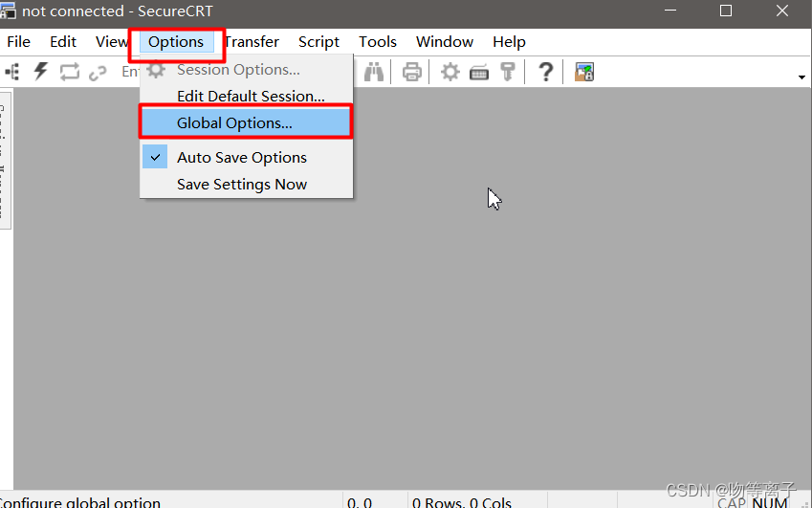Click the Find binoculars icon
This screenshot has height=508, width=812.
pyautogui.click(x=373, y=72)
